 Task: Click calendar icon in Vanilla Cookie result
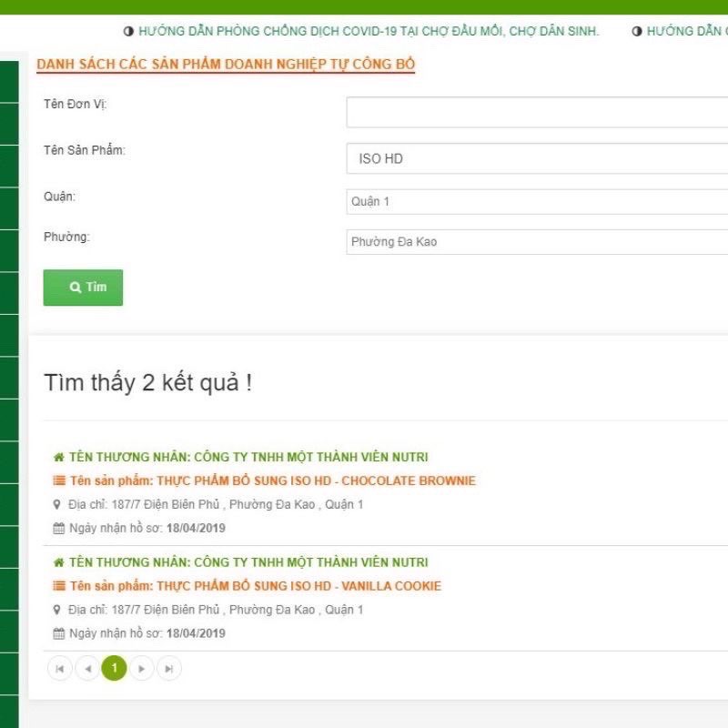pos(59,633)
